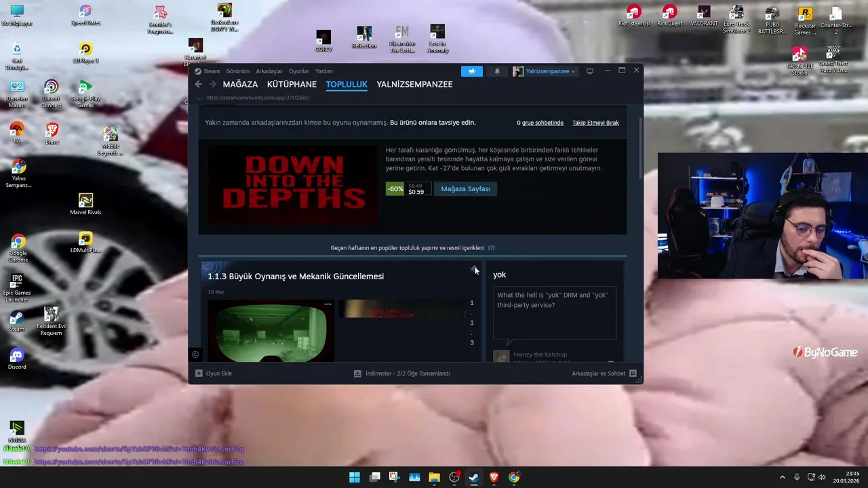Click the Mağaza Sayfası button

465,189
